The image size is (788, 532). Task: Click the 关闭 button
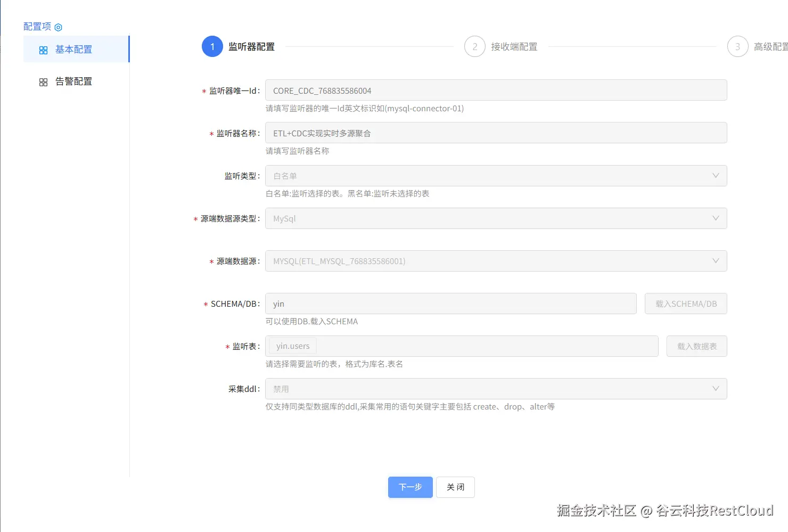pos(455,487)
